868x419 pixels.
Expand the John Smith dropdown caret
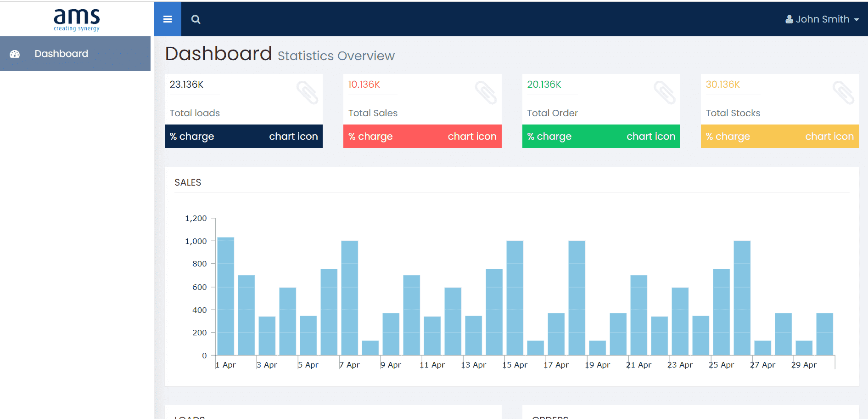point(857,20)
